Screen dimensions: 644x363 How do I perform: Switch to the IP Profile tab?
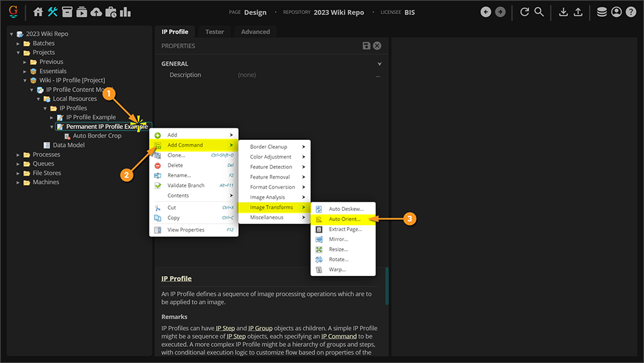coord(175,32)
